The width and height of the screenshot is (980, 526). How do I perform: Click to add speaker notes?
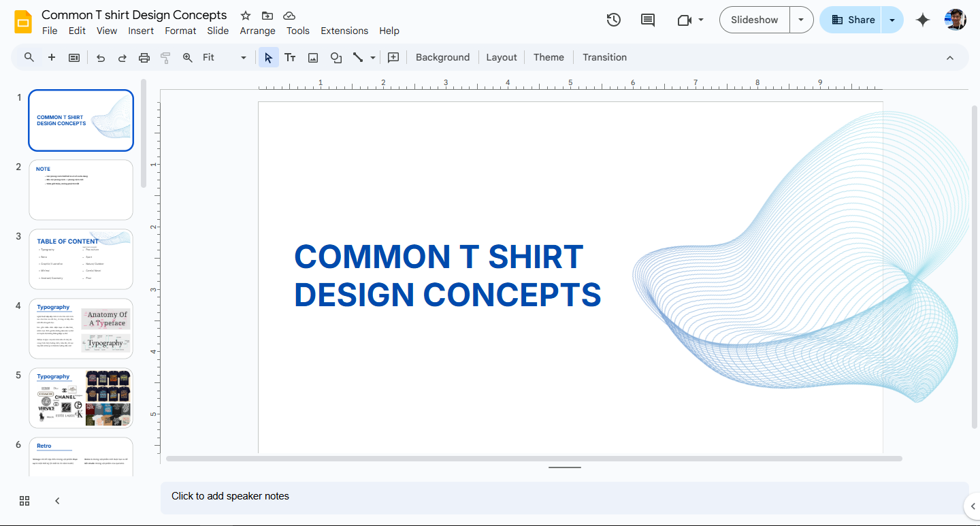click(x=564, y=497)
